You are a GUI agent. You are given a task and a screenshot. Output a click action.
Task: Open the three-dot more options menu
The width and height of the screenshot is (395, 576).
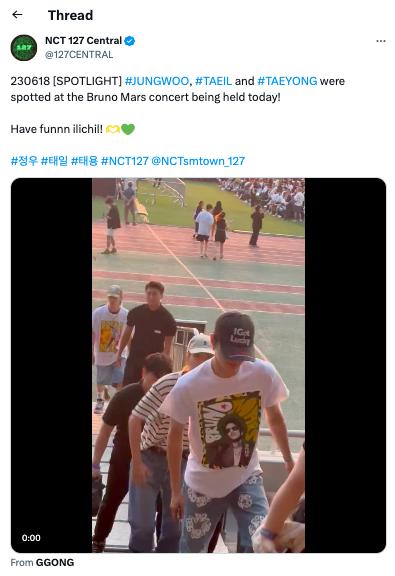click(x=381, y=41)
